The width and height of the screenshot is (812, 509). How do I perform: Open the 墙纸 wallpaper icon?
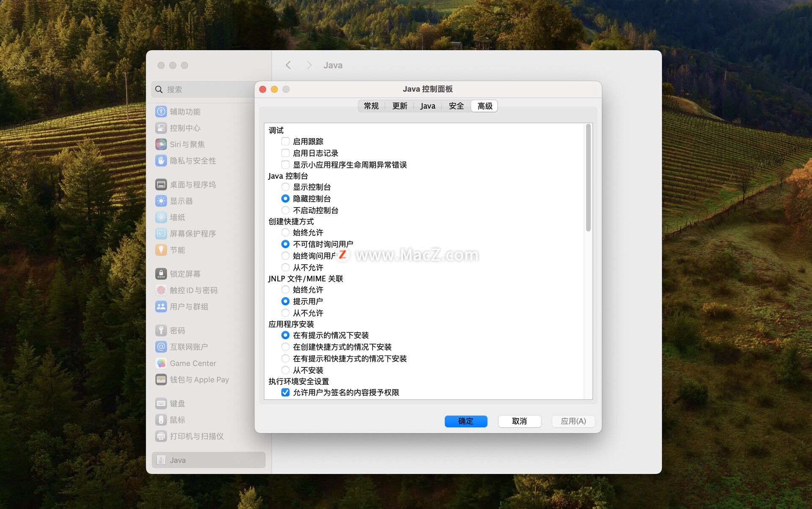[161, 217]
